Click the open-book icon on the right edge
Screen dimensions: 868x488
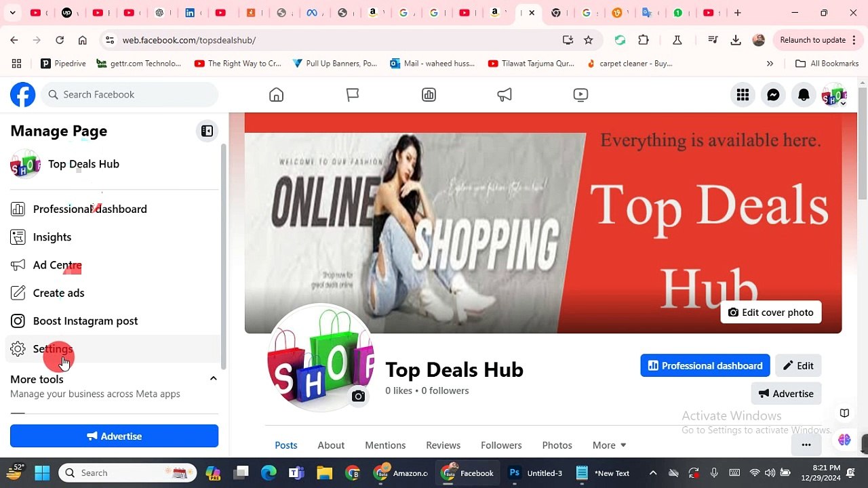pos(844,413)
